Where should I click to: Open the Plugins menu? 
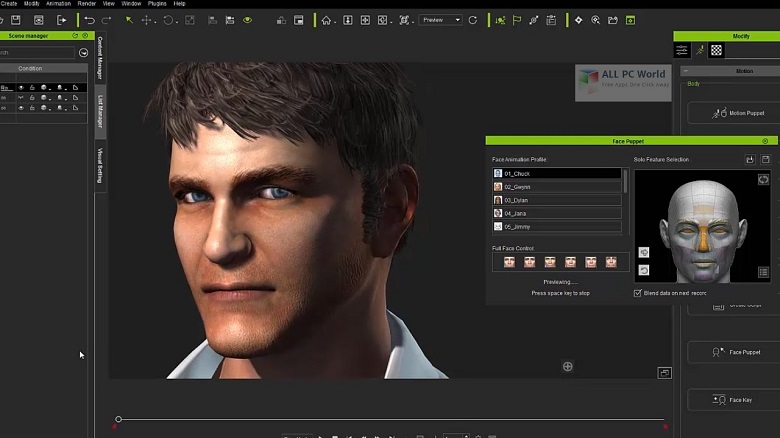pyautogui.click(x=157, y=3)
